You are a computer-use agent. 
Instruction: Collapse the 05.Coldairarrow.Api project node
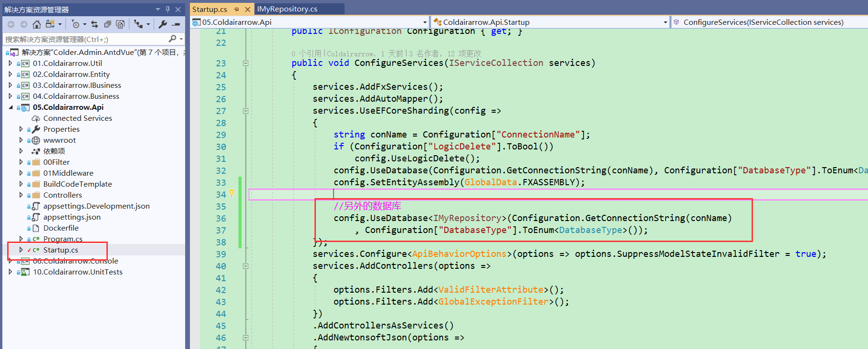coord(10,107)
